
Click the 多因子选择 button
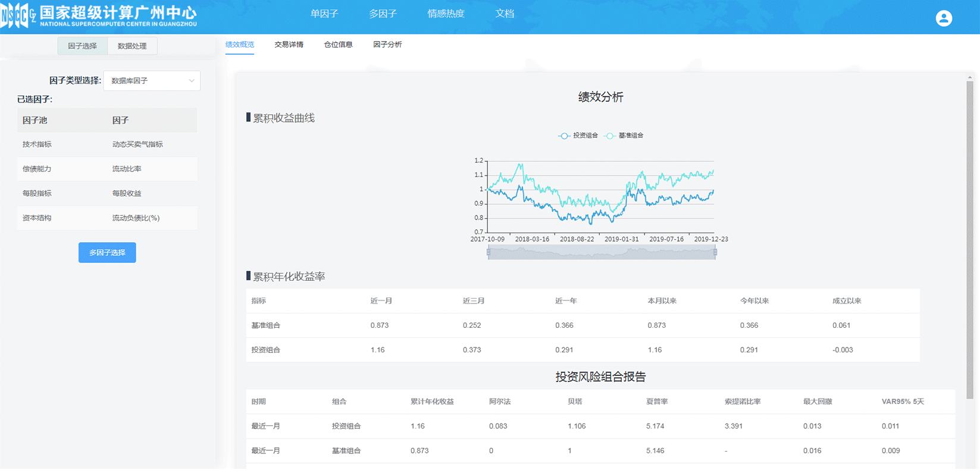(x=107, y=253)
